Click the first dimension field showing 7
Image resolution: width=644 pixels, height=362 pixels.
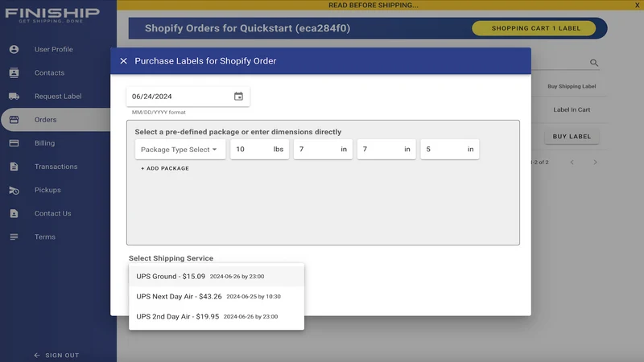click(323, 150)
